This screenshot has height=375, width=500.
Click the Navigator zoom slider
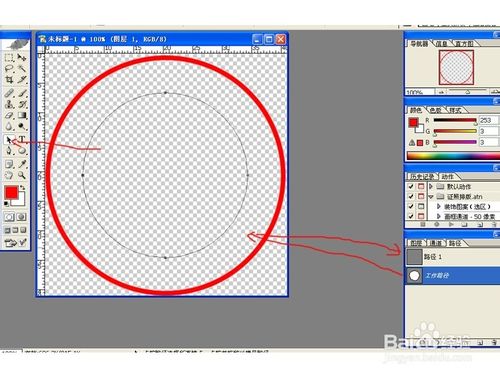point(467,91)
